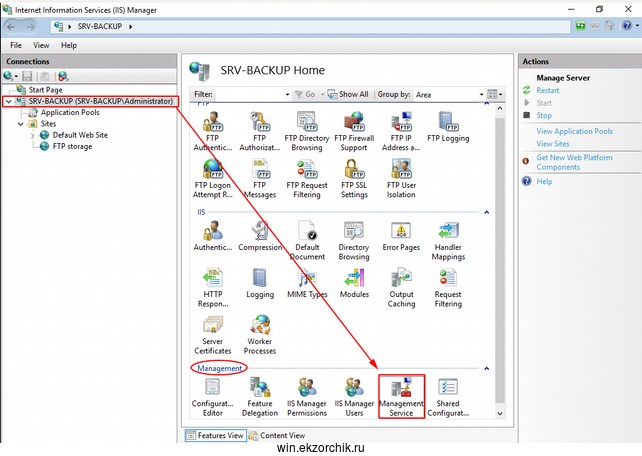642x456 pixels.
Task: Open the Help menu
Action: coord(69,45)
